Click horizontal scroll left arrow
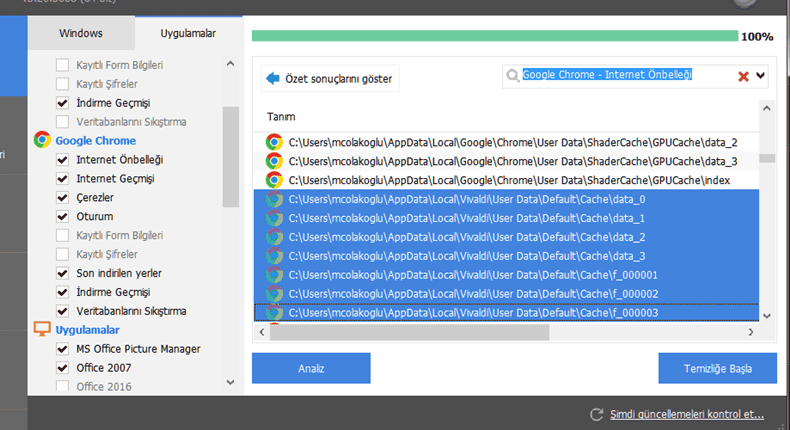This screenshot has height=430, width=790. click(x=261, y=332)
